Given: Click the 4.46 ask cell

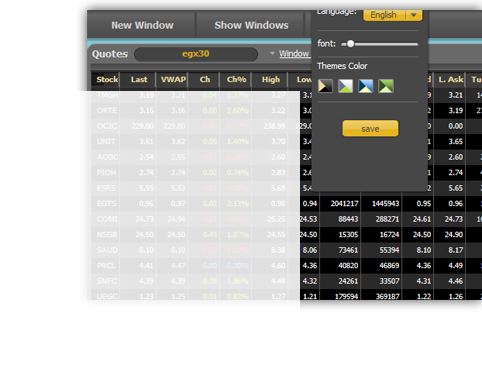Looking at the screenshot, I should (450, 281).
